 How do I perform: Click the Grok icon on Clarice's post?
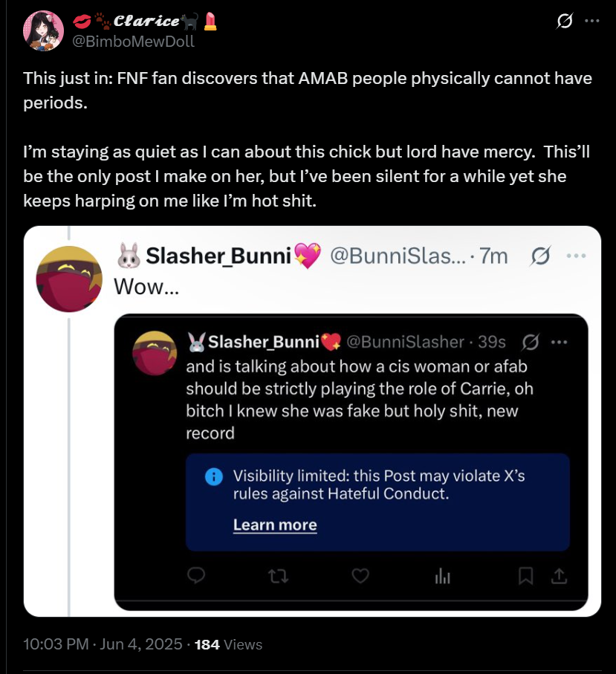[x=564, y=21]
